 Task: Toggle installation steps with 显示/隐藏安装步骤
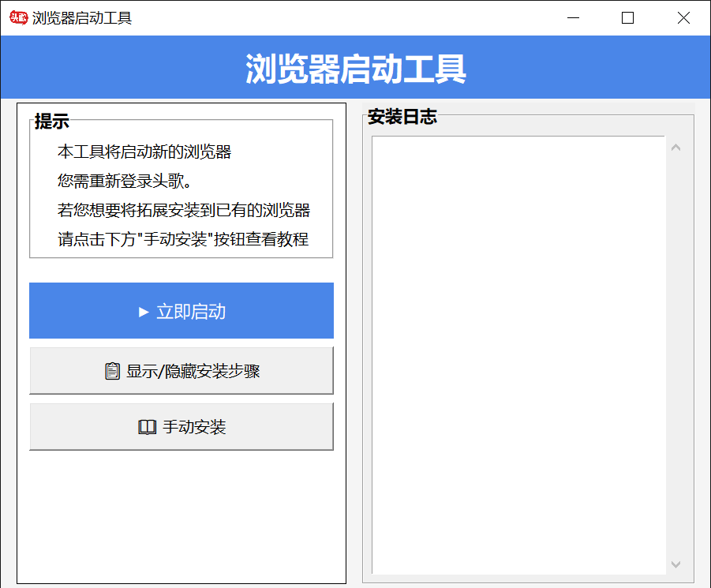pos(181,369)
